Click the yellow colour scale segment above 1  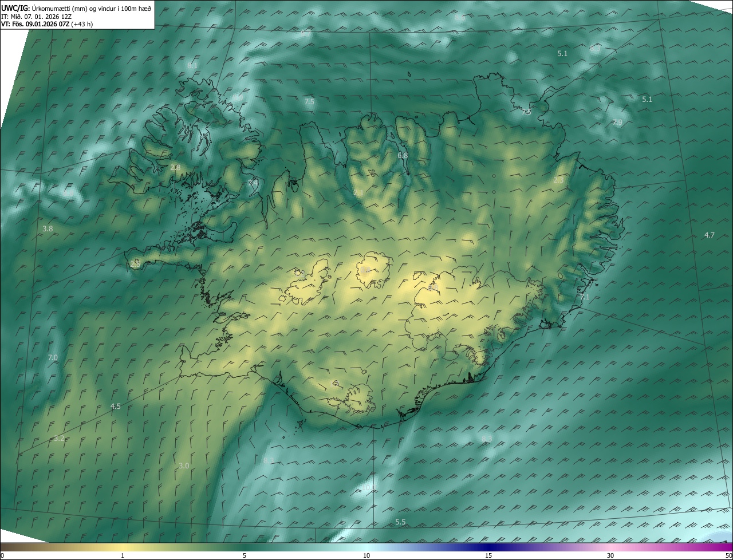click(x=123, y=547)
